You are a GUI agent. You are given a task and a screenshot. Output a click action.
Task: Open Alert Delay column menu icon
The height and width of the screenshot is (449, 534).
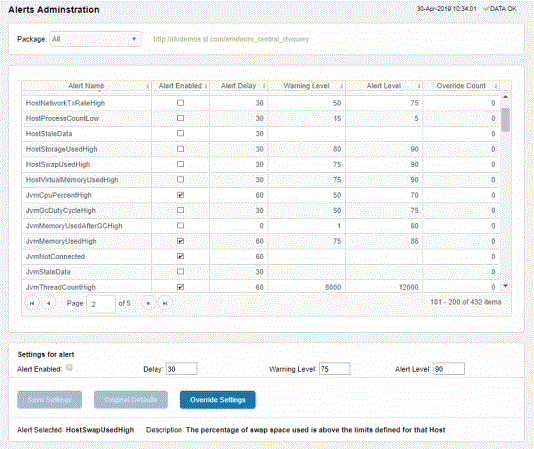pos(264,86)
